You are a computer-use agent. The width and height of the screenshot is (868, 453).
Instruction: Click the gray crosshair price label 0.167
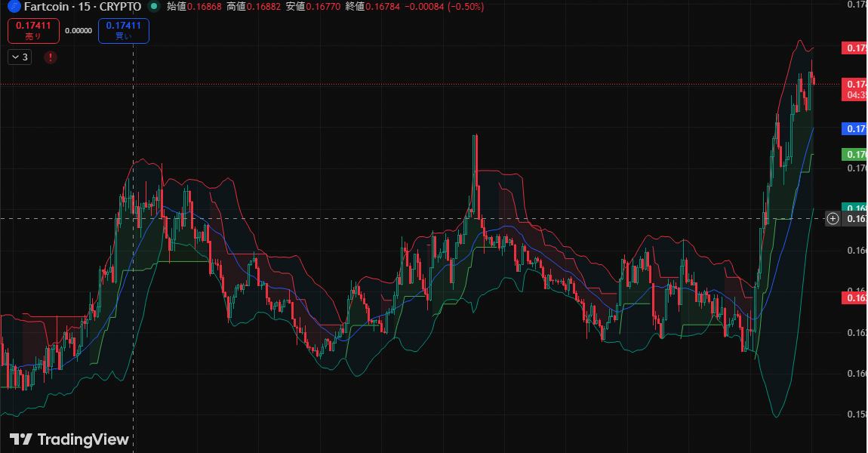(x=854, y=219)
